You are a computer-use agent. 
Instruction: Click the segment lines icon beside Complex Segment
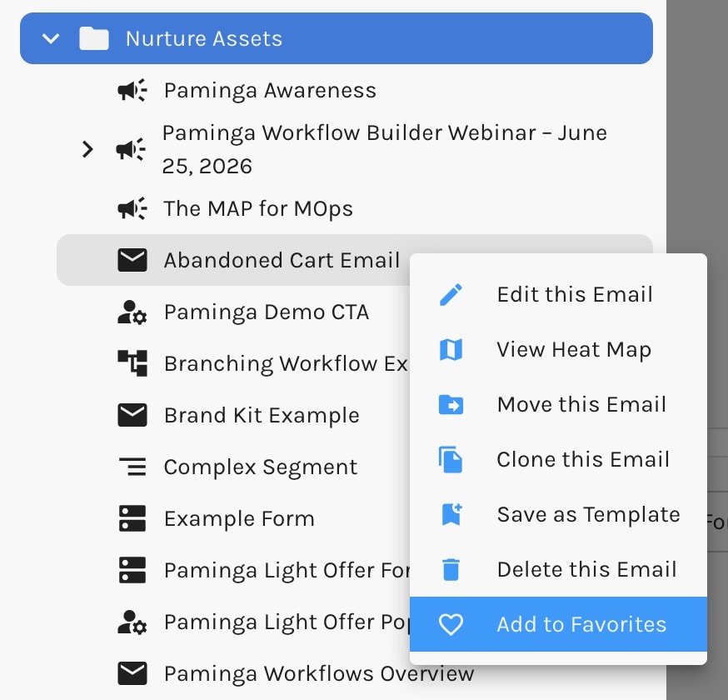click(x=132, y=467)
